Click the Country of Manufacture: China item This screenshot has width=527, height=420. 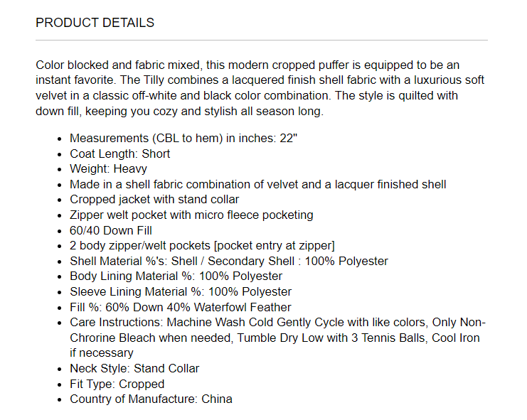pyautogui.click(x=151, y=399)
